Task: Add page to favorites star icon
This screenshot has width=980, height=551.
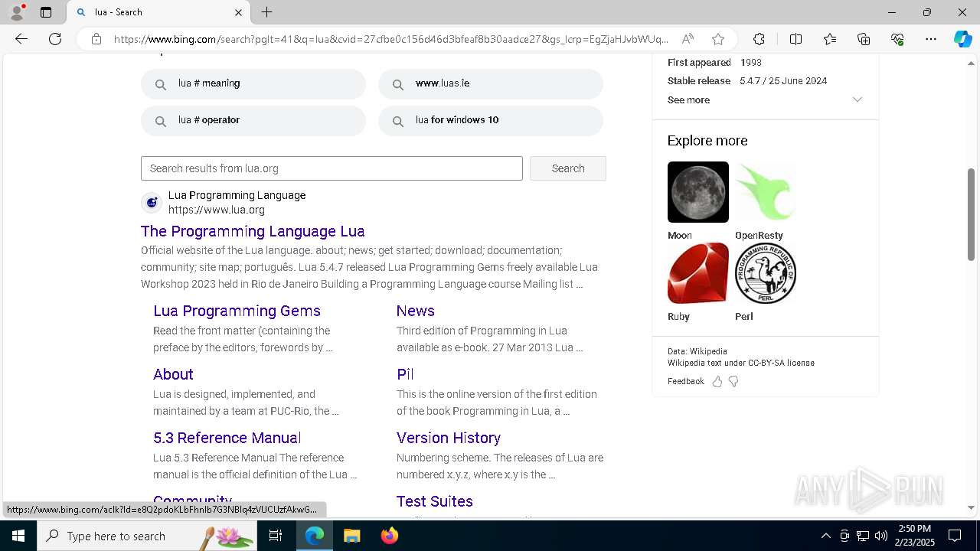Action: coord(718,39)
